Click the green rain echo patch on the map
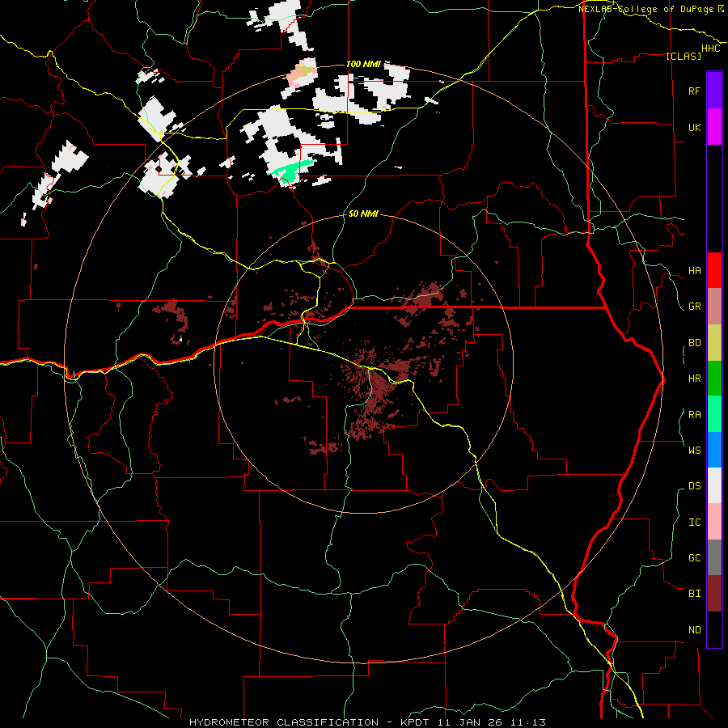 (x=290, y=171)
